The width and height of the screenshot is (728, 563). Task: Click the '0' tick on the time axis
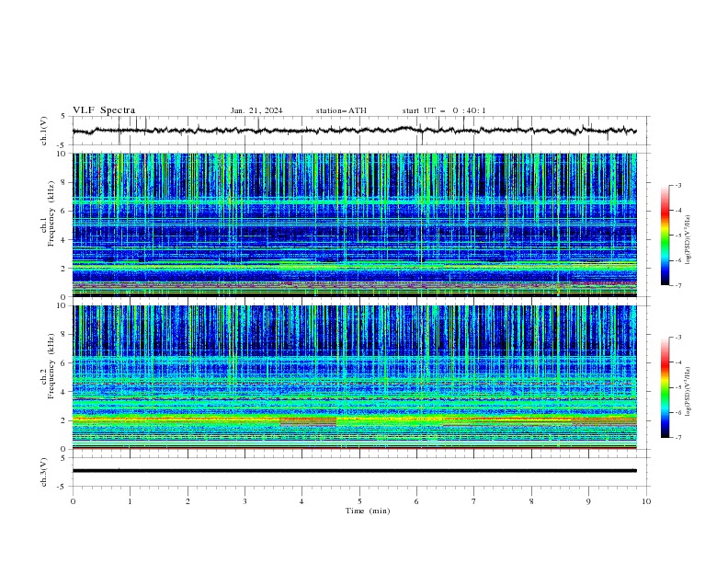[73, 501]
